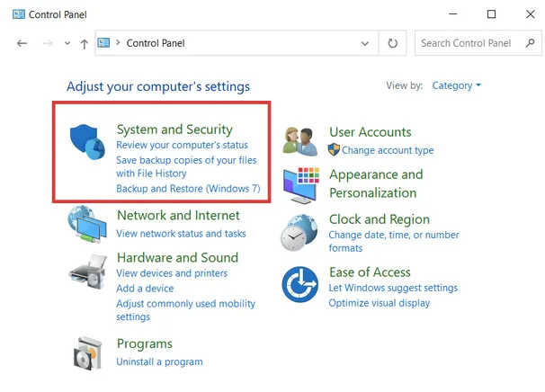This screenshot has width=545, height=392.
Task: Expand the address bar history dropdown
Action: (x=364, y=43)
